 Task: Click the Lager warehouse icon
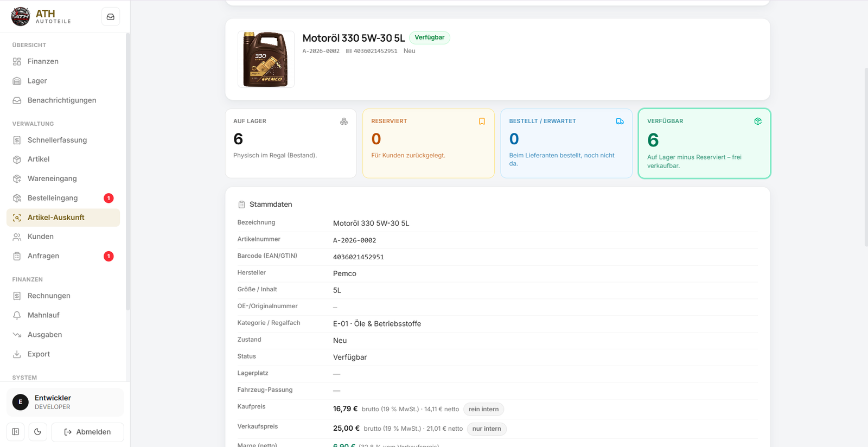tap(17, 81)
